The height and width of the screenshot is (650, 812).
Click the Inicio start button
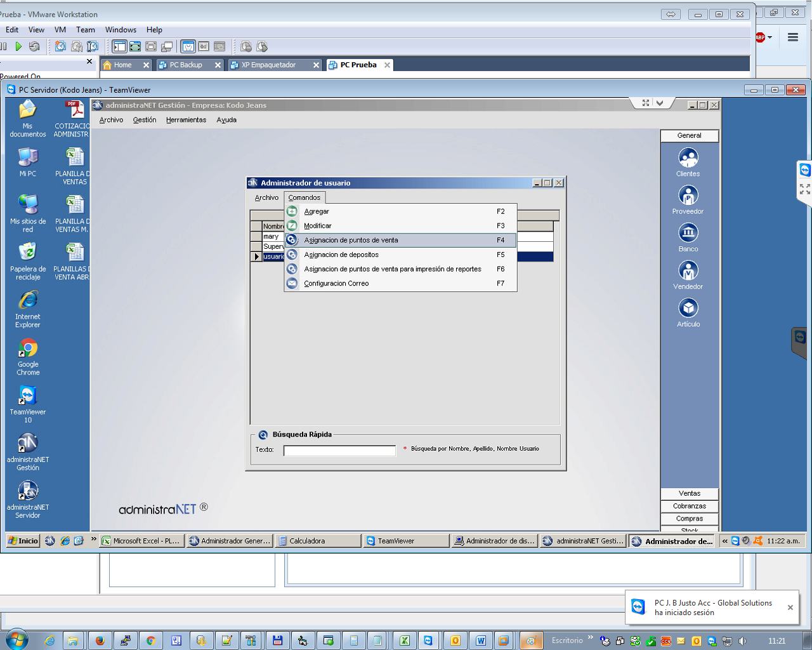coord(23,541)
